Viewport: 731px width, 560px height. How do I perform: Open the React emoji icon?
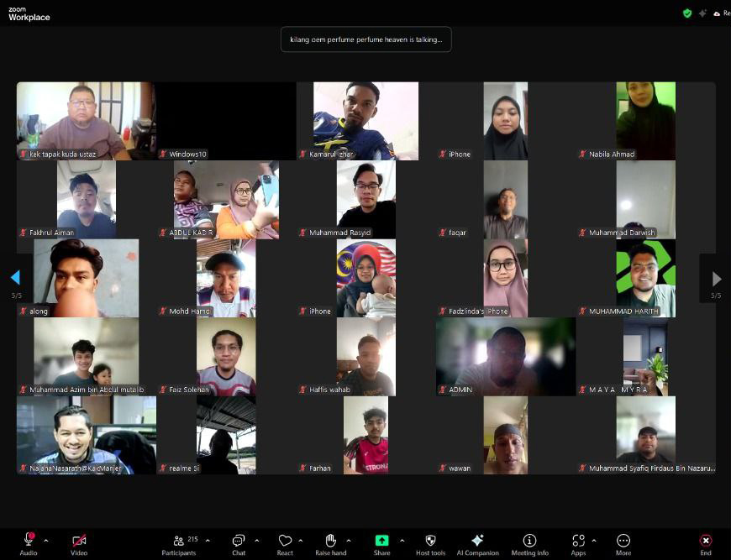coord(285,542)
